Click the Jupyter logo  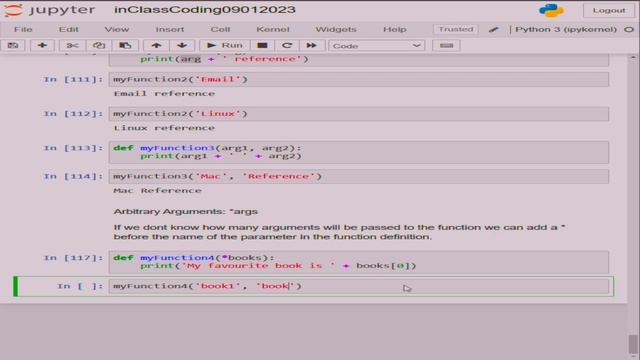click(x=50, y=10)
